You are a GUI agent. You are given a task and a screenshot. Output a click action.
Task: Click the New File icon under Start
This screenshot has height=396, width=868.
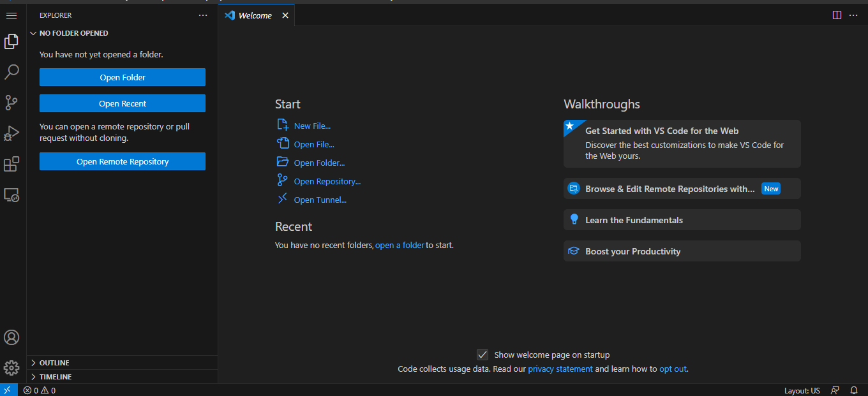[283, 125]
